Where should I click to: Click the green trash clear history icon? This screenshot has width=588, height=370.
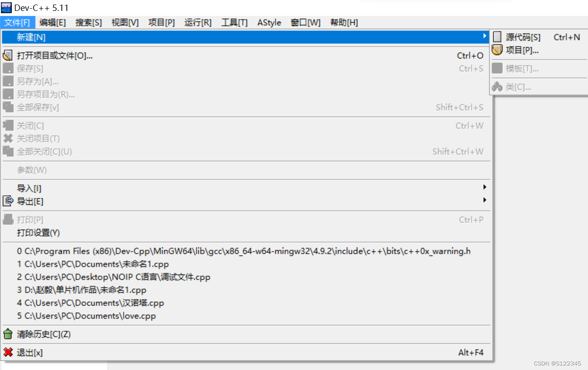(8, 335)
